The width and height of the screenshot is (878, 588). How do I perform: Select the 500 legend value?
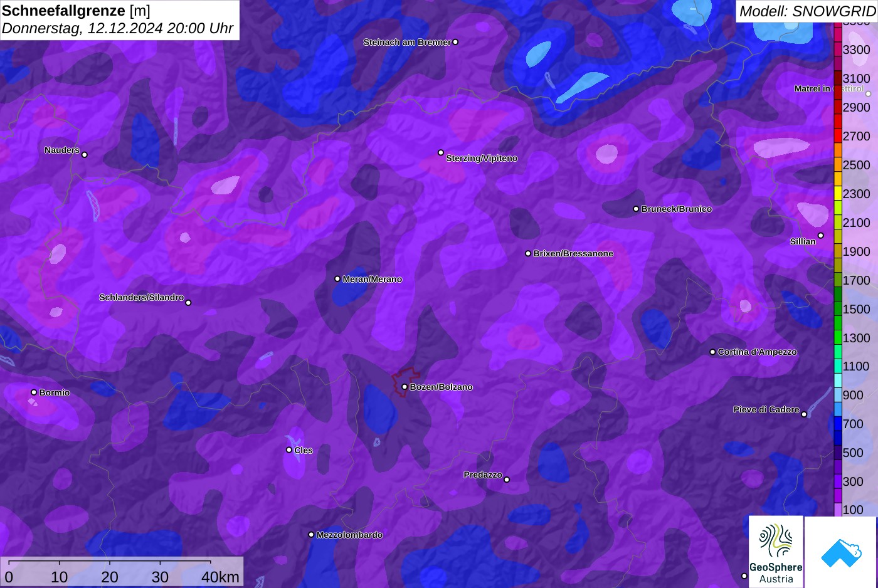coord(853,453)
